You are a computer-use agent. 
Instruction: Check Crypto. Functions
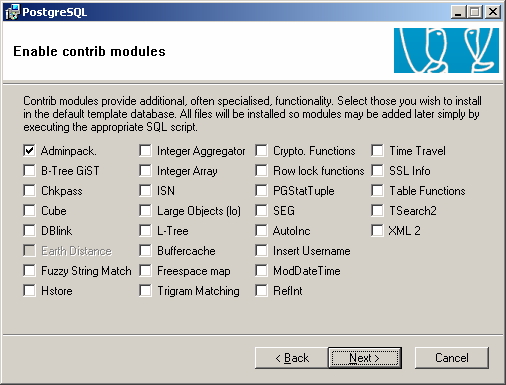coord(261,151)
